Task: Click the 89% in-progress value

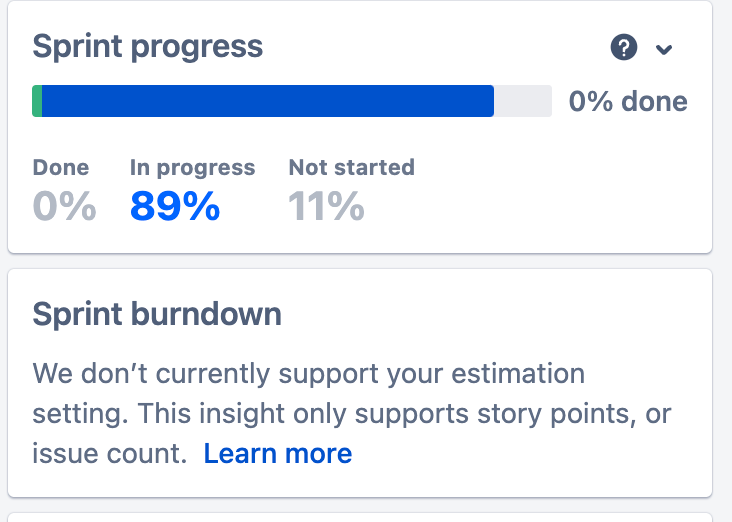Action: [x=175, y=206]
